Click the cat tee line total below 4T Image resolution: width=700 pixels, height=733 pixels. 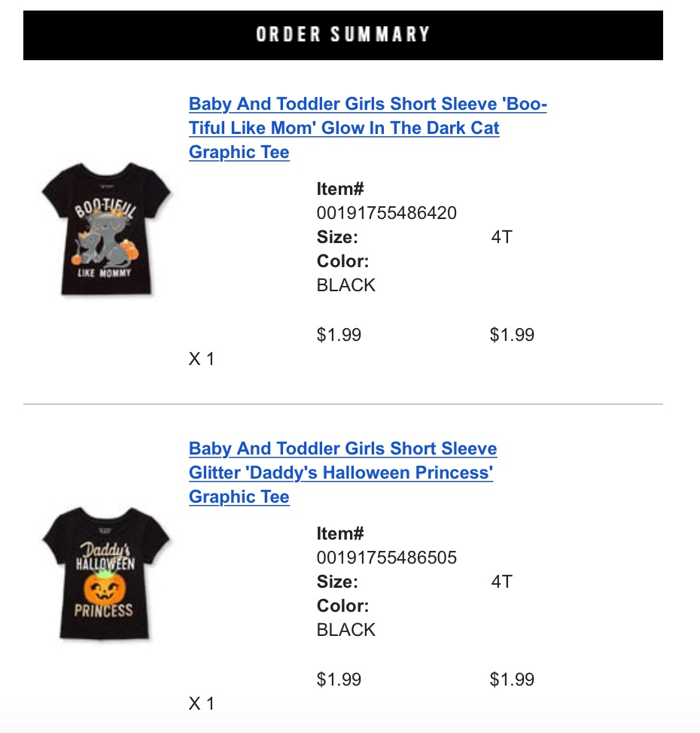pos(512,335)
